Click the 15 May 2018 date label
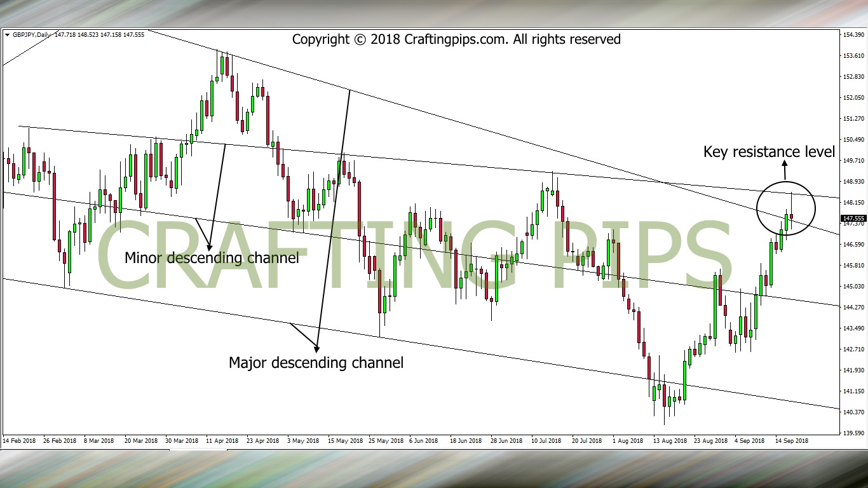This screenshot has width=868, height=488. (345, 440)
